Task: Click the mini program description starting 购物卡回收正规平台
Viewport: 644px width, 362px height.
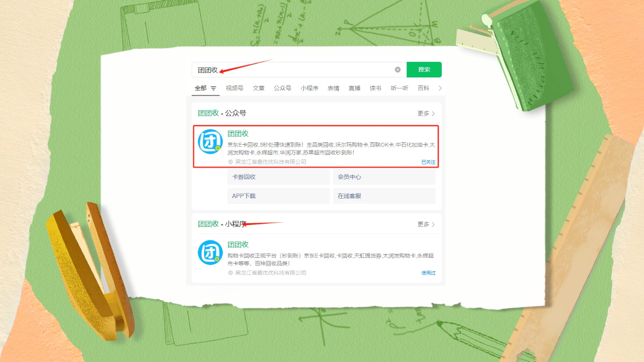Action: [x=331, y=259]
